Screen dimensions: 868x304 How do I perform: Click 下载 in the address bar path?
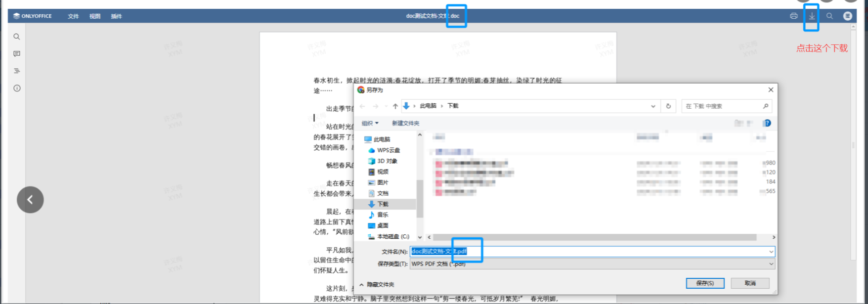(453, 106)
